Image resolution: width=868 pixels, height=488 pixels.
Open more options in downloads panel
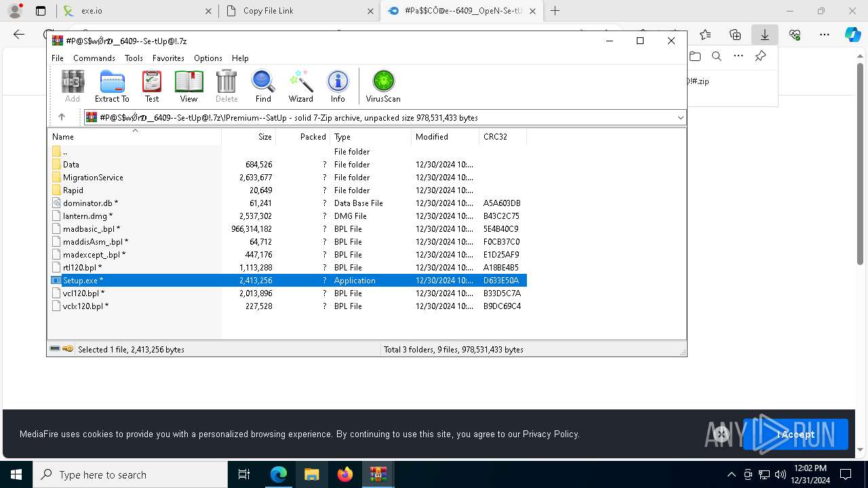738,56
